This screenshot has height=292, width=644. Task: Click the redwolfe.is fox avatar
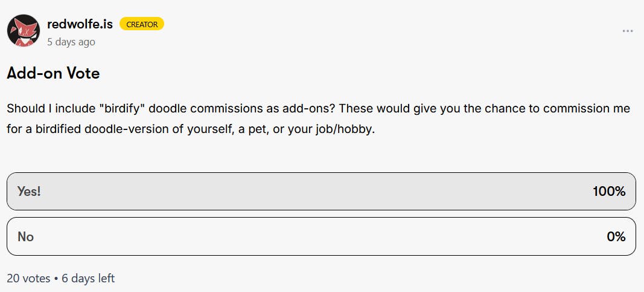pyautogui.click(x=23, y=31)
